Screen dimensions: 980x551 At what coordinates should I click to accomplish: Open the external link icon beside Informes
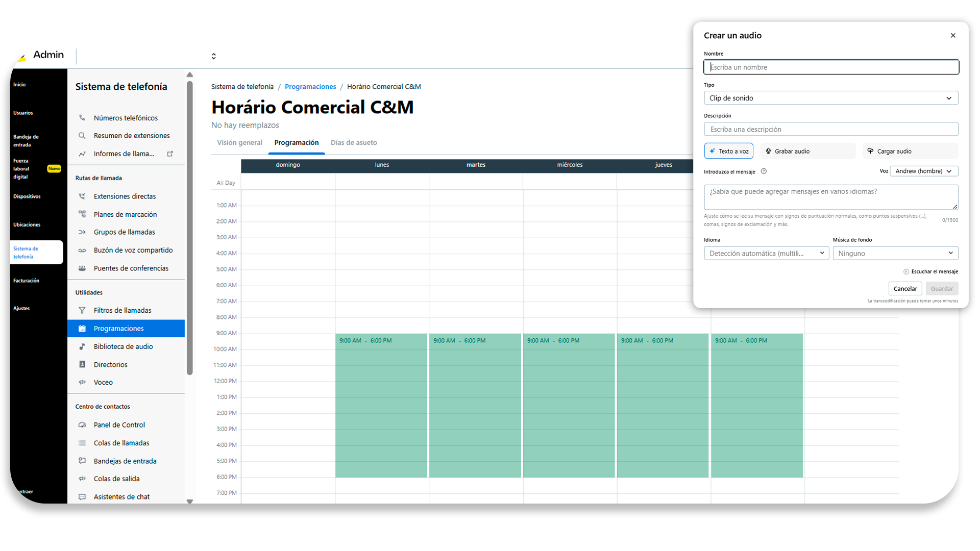pyautogui.click(x=170, y=154)
